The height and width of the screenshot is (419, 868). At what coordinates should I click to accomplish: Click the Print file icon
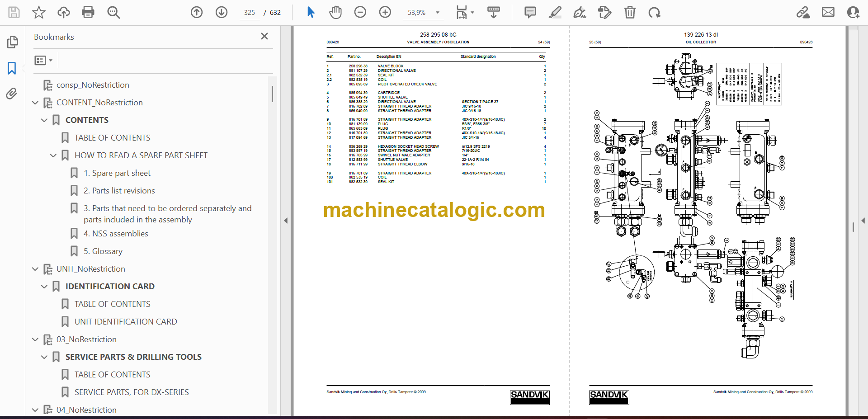pyautogui.click(x=88, y=12)
